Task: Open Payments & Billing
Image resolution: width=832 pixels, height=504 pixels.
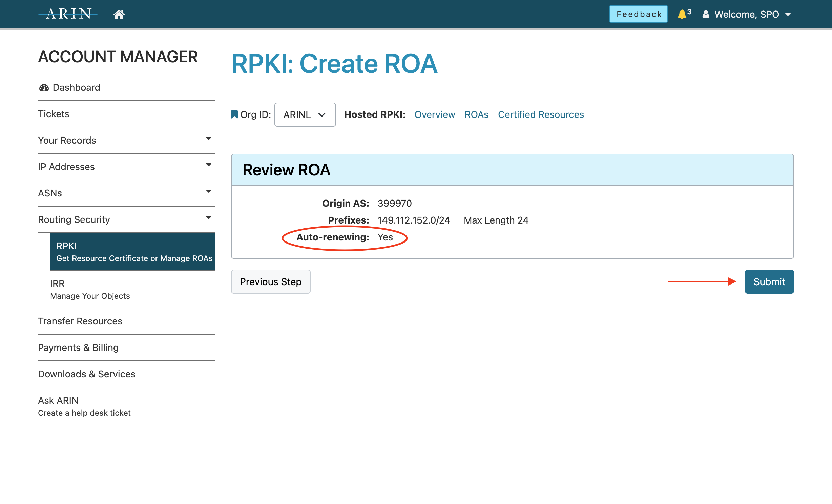Action: tap(78, 348)
